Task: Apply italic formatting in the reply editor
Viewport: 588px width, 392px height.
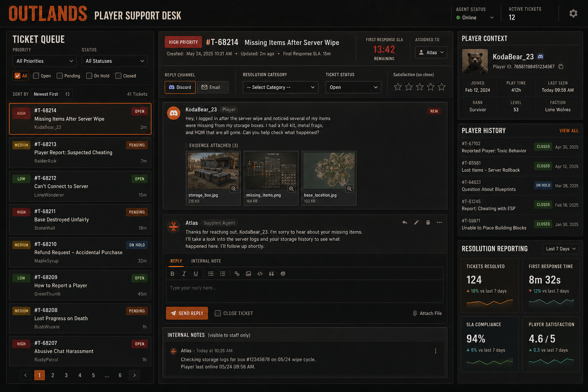Action: coord(184,274)
